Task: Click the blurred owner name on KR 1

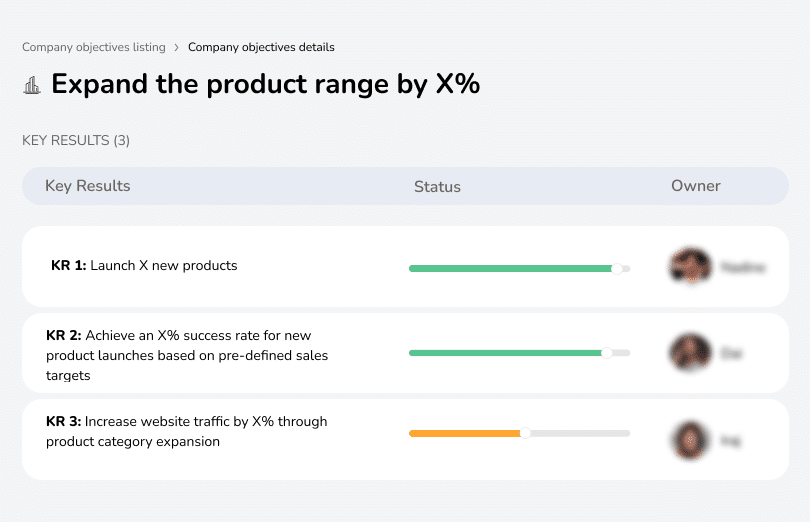Action: (x=743, y=267)
